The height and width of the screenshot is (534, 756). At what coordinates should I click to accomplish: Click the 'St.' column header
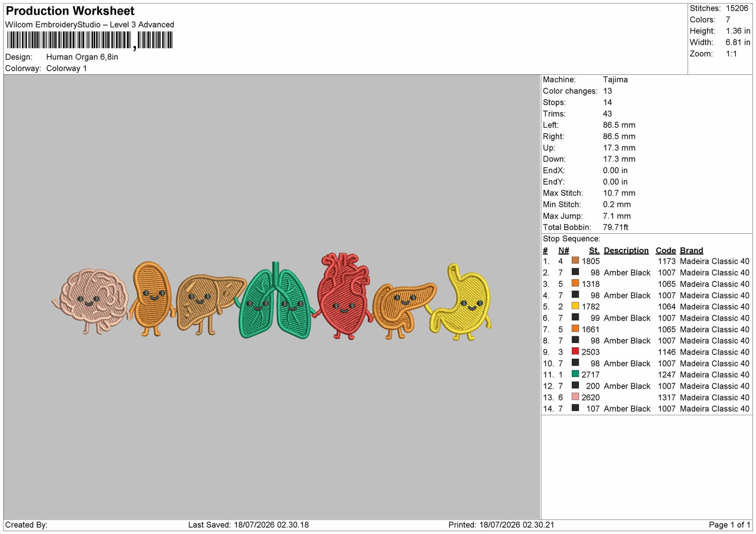[x=594, y=251]
